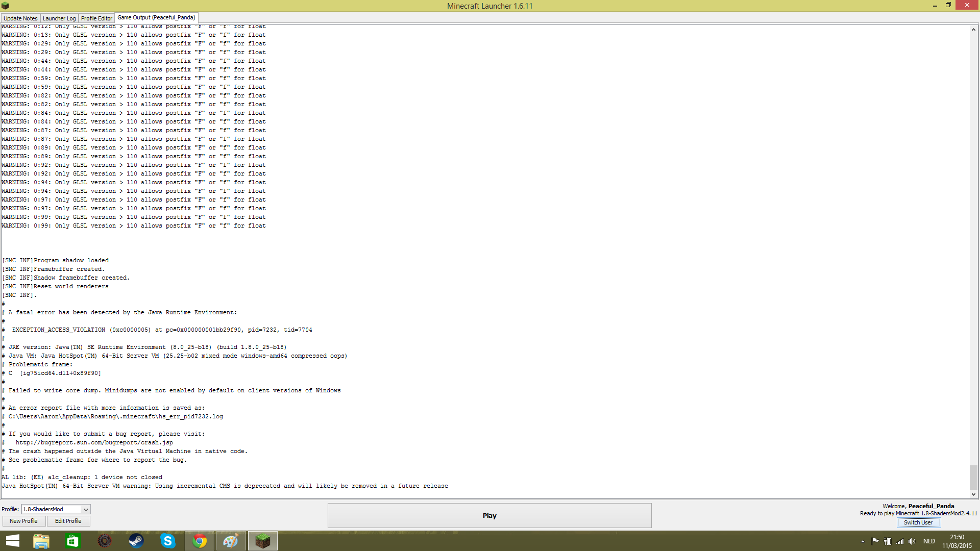The width and height of the screenshot is (980, 551).
Task: Click Switch User button
Action: pyautogui.click(x=918, y=522)
